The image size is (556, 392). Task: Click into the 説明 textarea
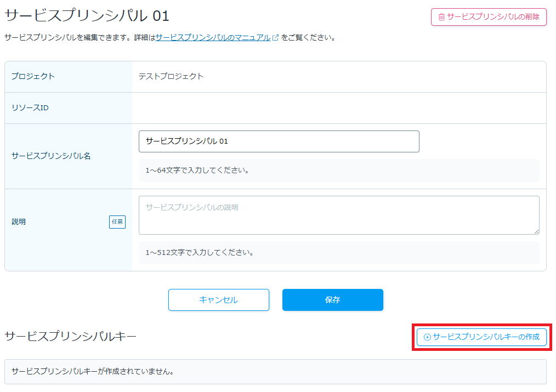(x=338, y=215)
